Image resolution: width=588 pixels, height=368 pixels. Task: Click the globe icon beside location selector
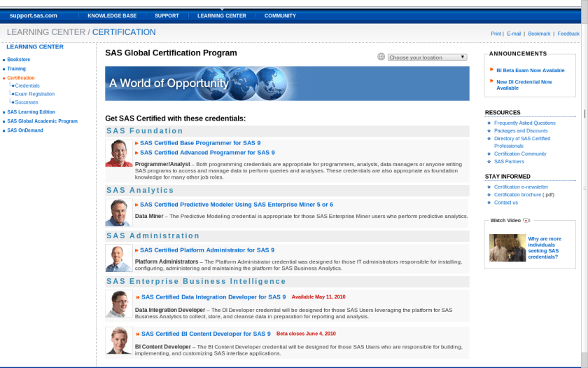coord(381,57)
